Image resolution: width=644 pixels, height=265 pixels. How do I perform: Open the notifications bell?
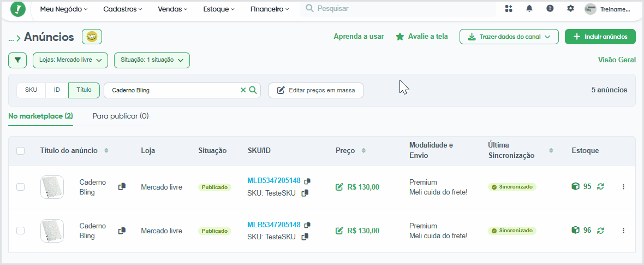pyautogui.click(x=529, y=9)
